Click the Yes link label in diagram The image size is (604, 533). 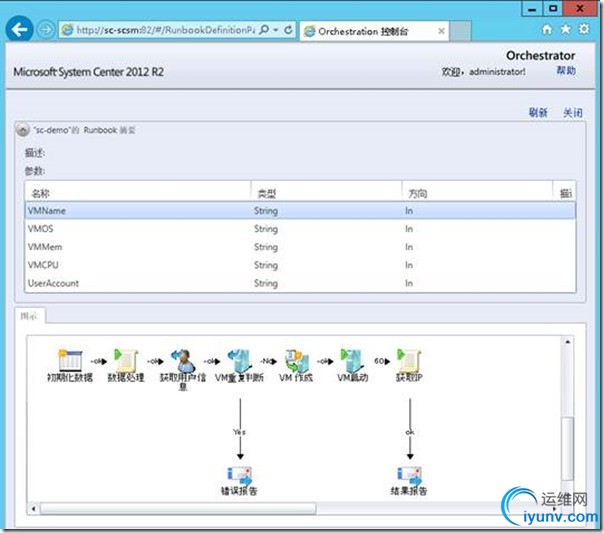(239, 432)
